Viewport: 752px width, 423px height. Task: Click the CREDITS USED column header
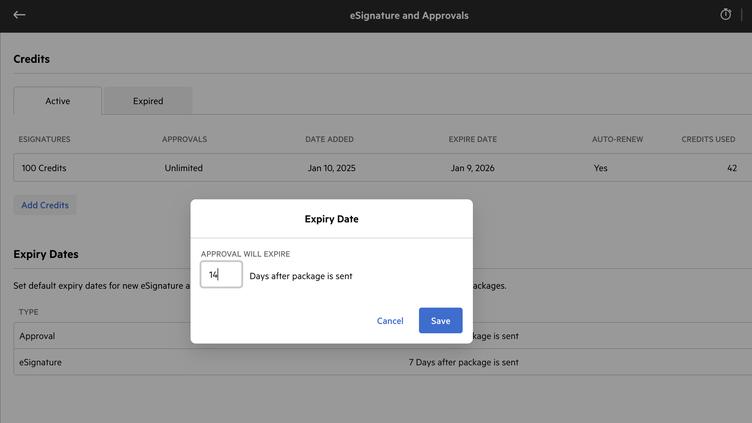[708, 139]
